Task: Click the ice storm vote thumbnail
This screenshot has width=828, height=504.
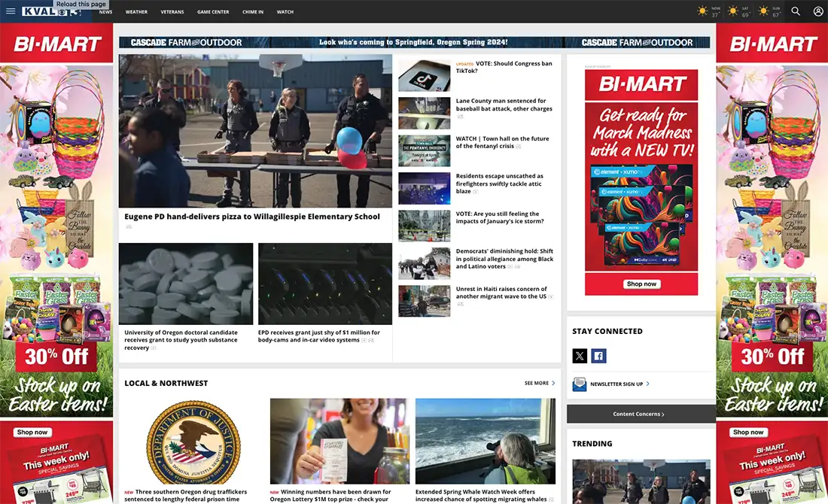Action: point(424,226)
